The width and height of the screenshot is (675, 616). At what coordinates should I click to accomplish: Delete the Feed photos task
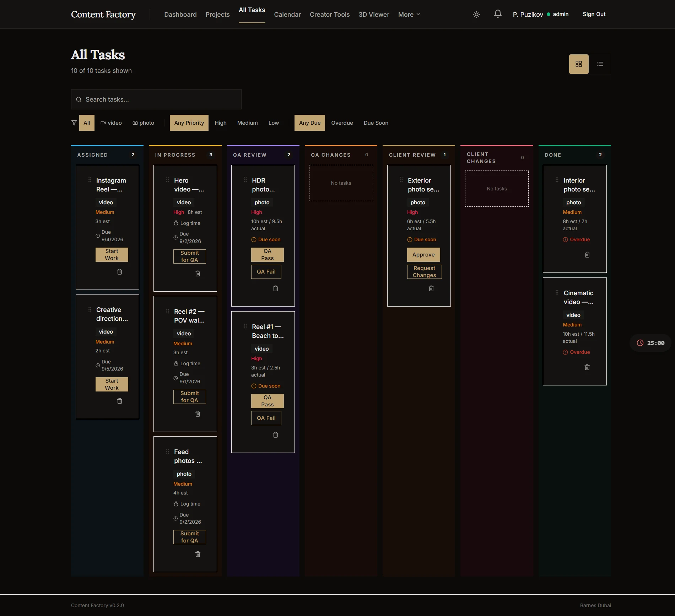click(x=198, y=554)
